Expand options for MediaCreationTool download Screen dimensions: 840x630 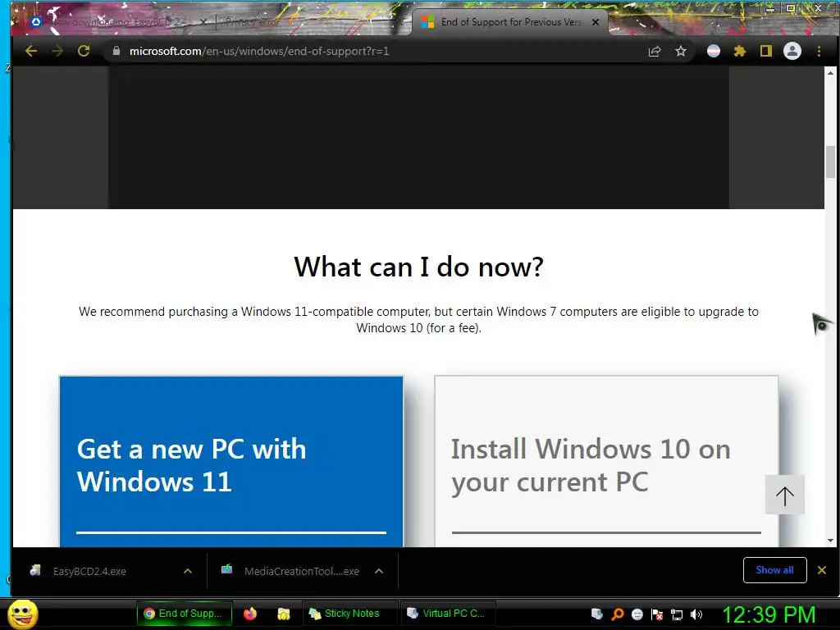(x=379, y=571)
